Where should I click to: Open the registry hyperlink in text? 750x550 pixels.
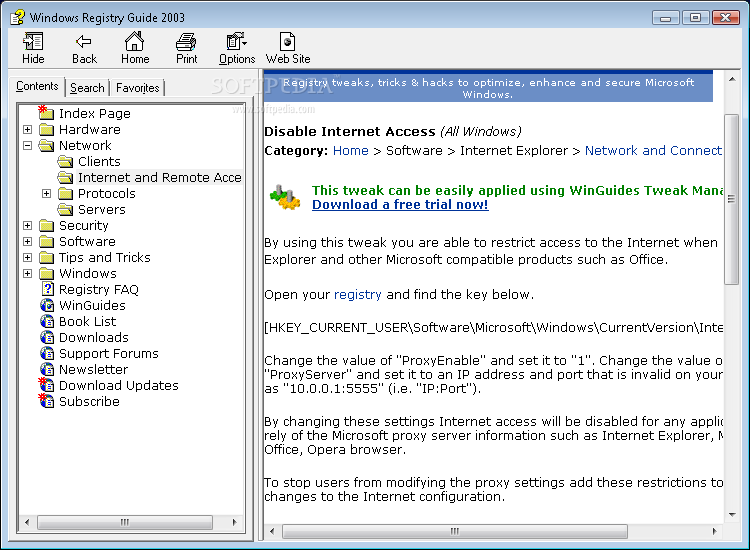coord(357,295)
